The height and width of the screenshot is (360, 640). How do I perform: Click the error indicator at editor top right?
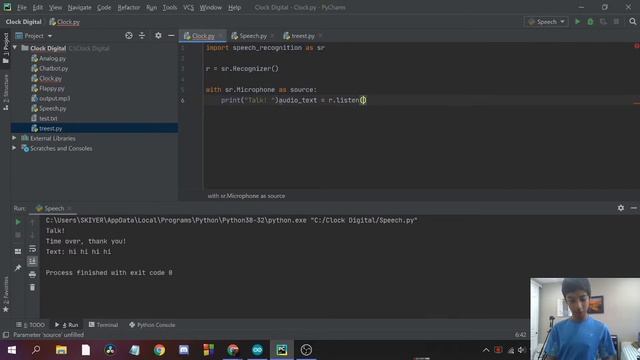point(636,46)
